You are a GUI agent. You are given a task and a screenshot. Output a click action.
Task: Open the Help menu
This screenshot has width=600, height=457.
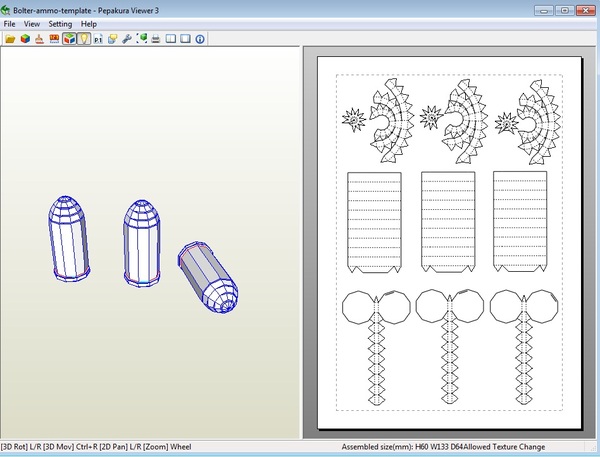point(89,23)
